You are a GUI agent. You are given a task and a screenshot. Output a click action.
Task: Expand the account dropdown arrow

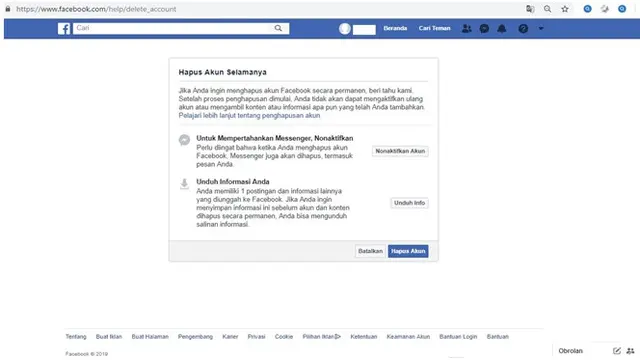coord(541,29)
